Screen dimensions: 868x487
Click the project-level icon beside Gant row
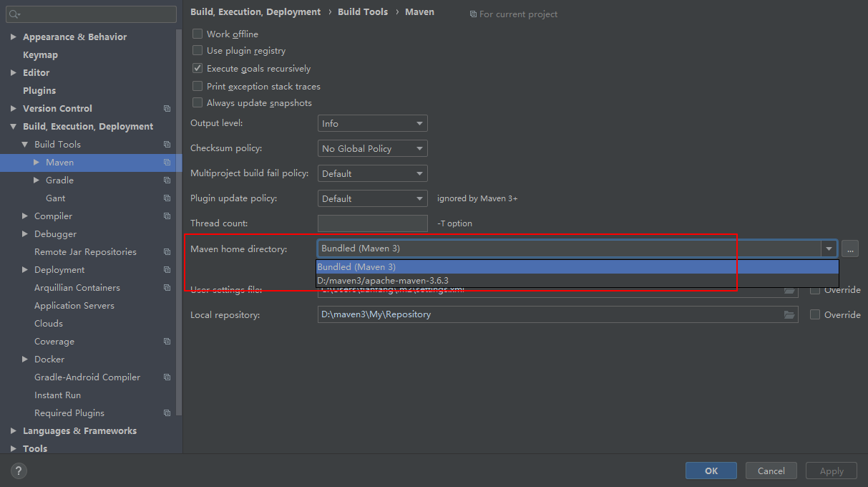pyautogui.click(x=167, y=198)
